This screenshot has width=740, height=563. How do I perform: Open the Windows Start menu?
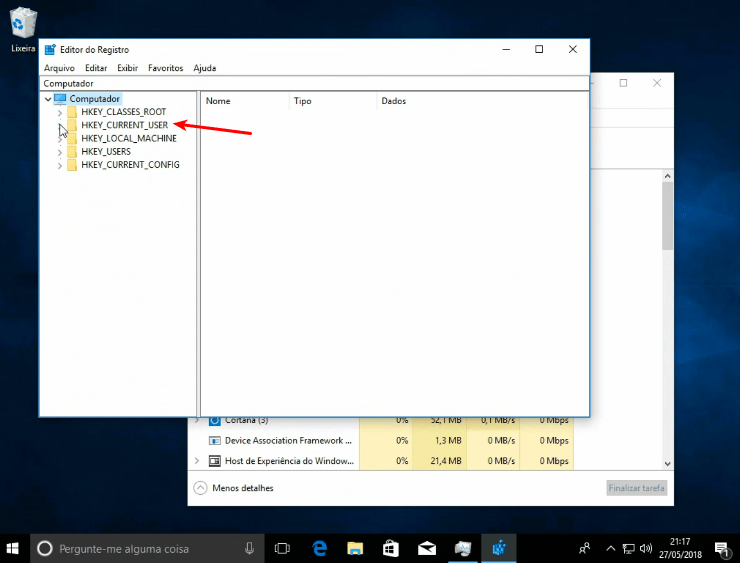click(13, 548)
